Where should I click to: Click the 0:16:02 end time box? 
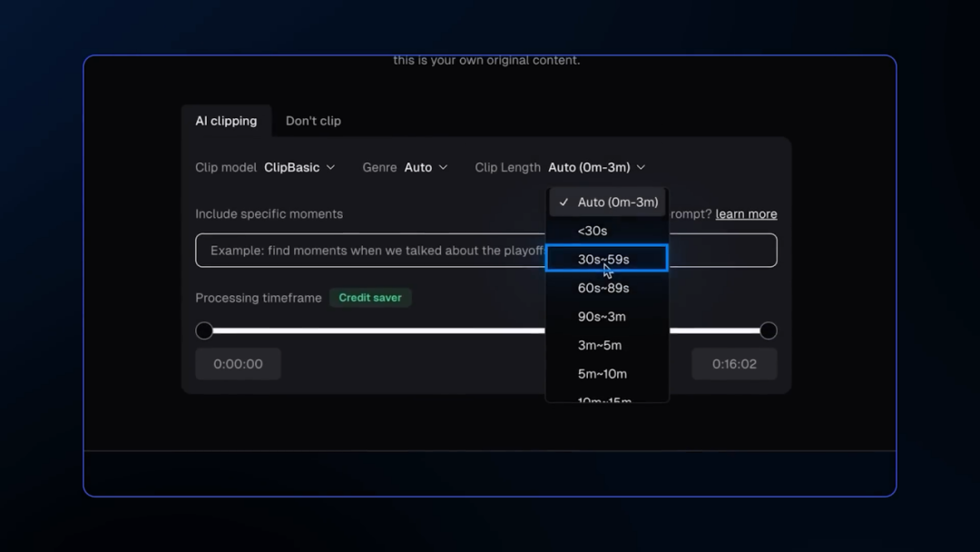(734, 364)
